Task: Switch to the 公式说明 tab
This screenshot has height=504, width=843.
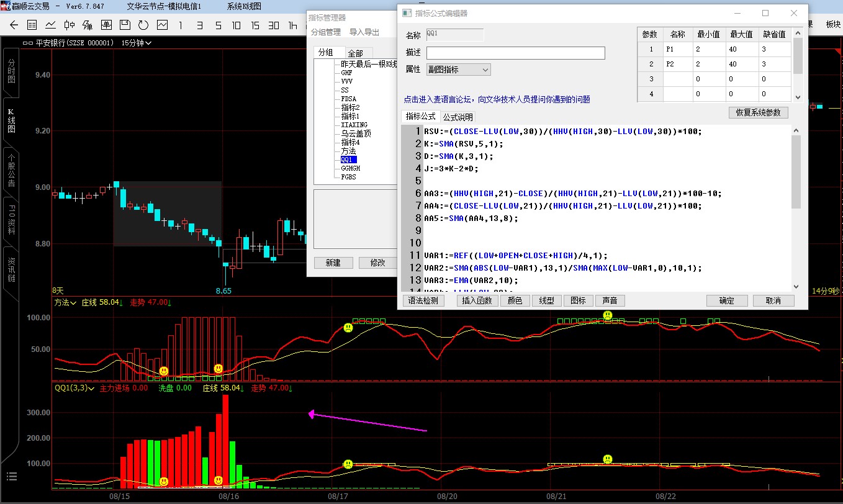Action: [458, 117]
